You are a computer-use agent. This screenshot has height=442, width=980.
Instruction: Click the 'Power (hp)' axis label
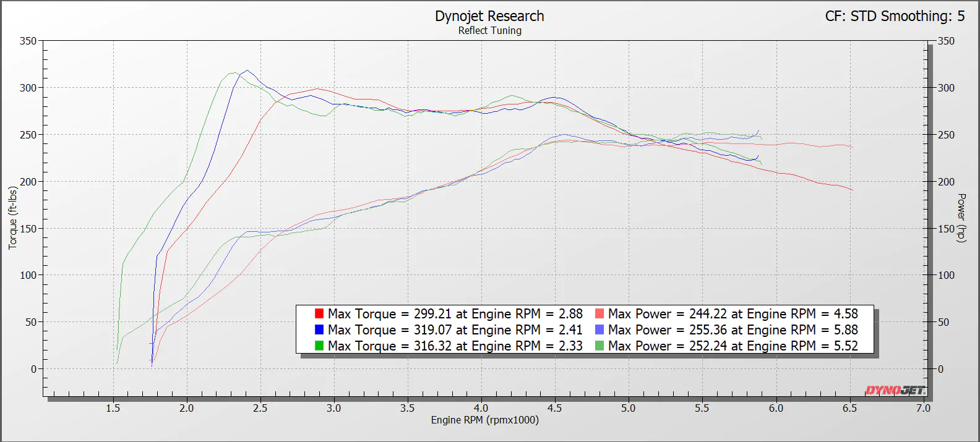point(961,218)
